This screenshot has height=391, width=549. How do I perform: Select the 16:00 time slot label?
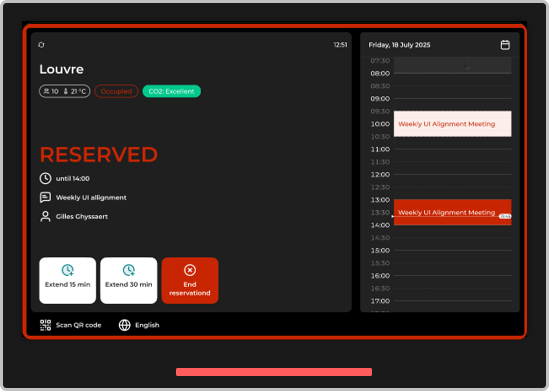click(380, 275)
